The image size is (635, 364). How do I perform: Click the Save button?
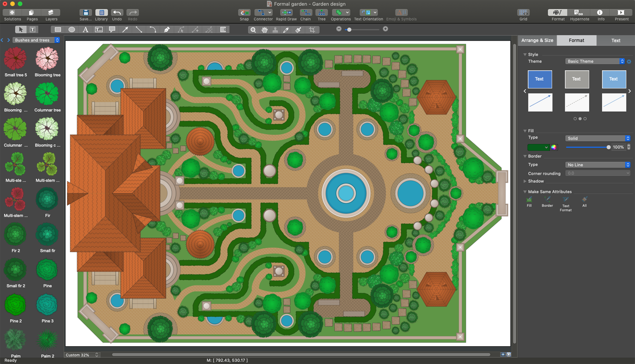point(86,13)
